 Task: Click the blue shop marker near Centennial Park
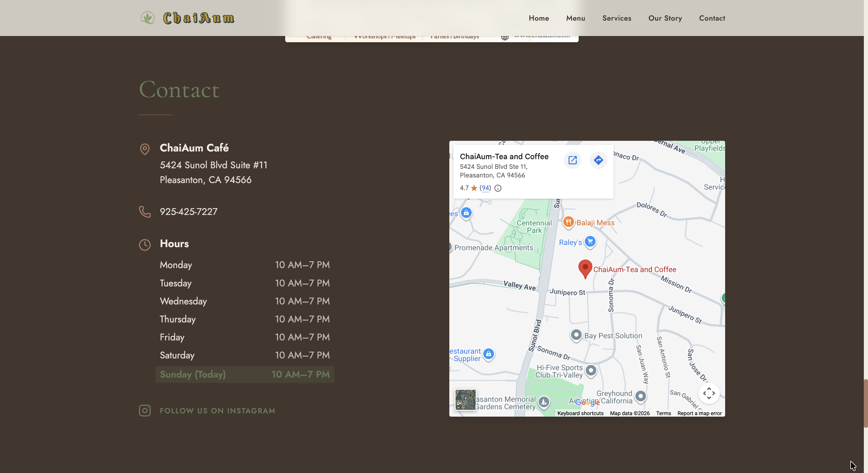pos(466,213)
